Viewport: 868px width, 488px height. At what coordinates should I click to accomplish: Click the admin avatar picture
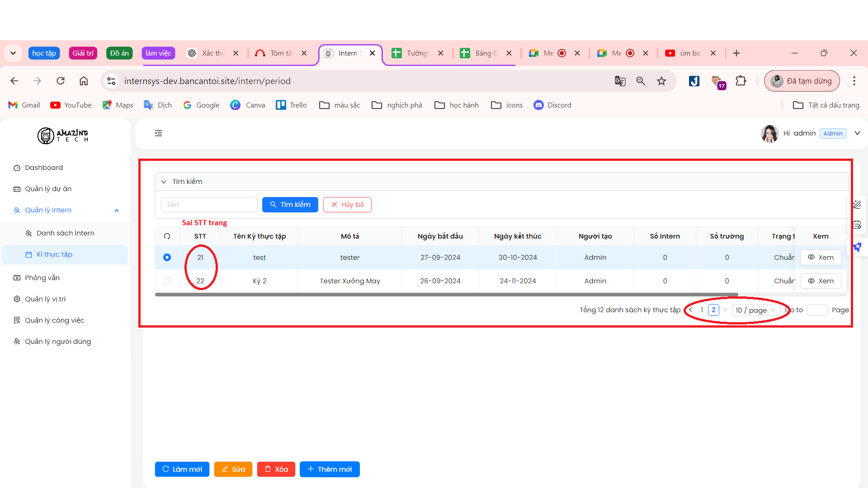(x=769, y=133)
